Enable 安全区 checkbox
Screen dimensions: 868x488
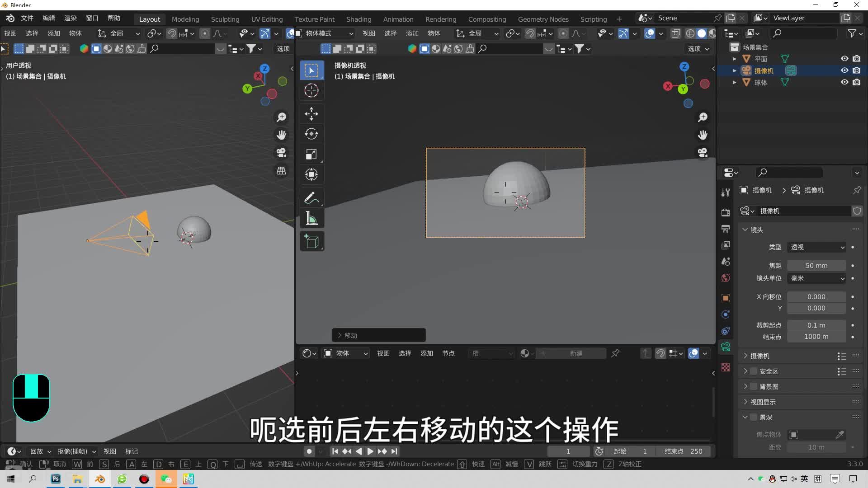point(754,371)
